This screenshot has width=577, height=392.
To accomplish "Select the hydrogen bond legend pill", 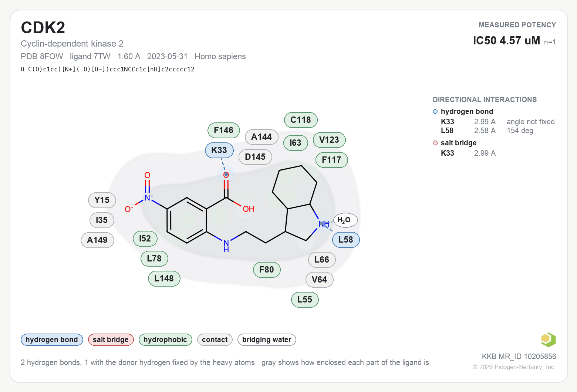I will [x=52, y=339].
